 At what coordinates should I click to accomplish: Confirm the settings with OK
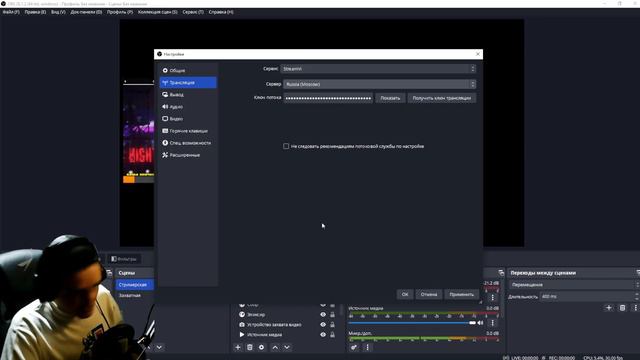[x=405, y=294]
